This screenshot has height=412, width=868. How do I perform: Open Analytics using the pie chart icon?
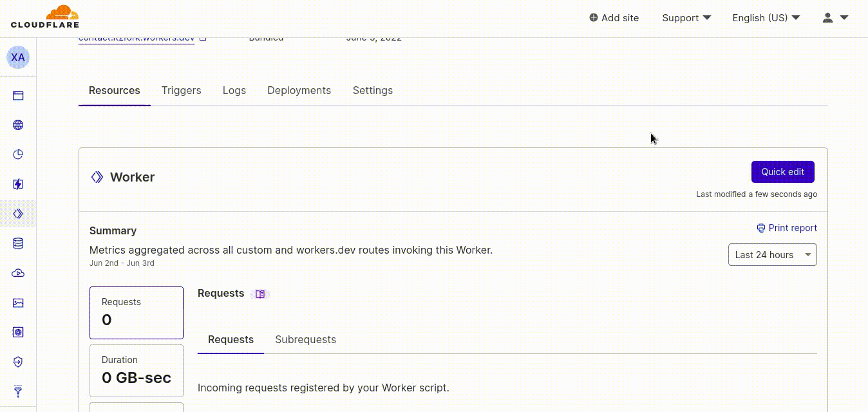pyautogui.click(x=18, y=154)
